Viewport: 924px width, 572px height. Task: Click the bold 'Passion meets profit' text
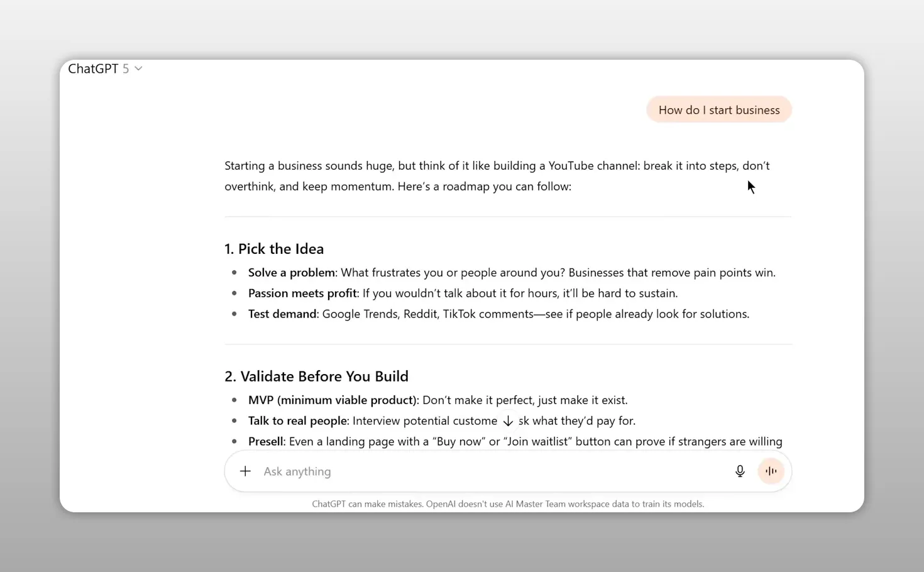click(302, 294)
